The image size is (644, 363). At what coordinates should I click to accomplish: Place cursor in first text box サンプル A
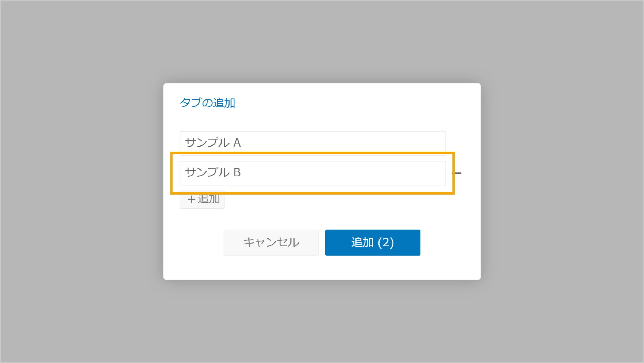point(312,143)
